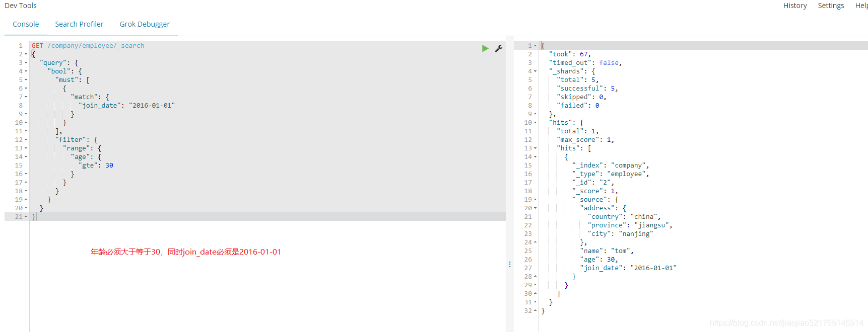Click the "province": "jiangsu" line

click(x=630, y=225)
